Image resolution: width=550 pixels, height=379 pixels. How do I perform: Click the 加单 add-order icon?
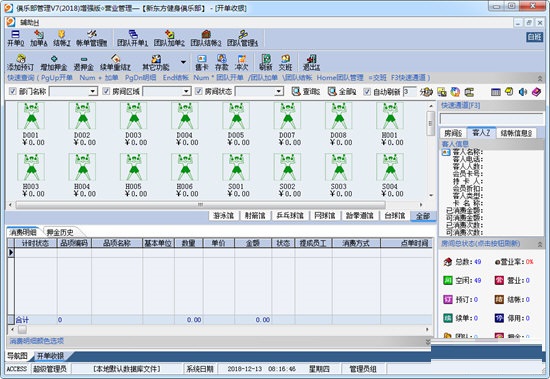coord(39,38)
